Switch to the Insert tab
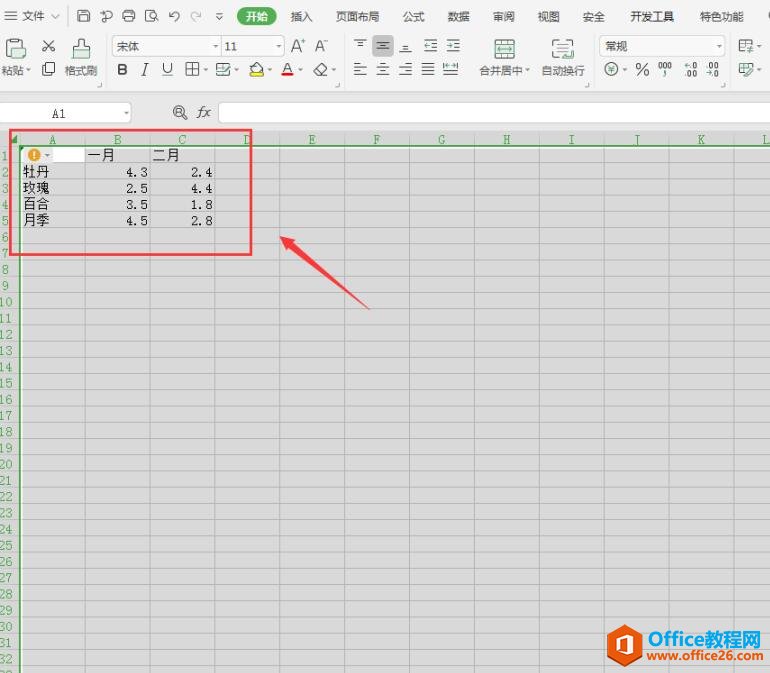Image resolution: width=770 pixels, height=673 pixels. (x=301, y=17)
